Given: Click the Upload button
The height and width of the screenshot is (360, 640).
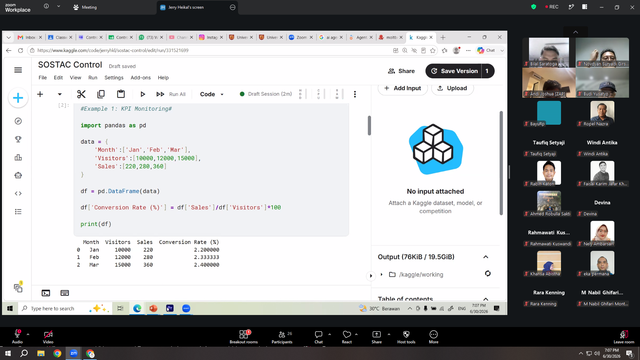Looking at the screenshot, I should click(x=452, y=88).
